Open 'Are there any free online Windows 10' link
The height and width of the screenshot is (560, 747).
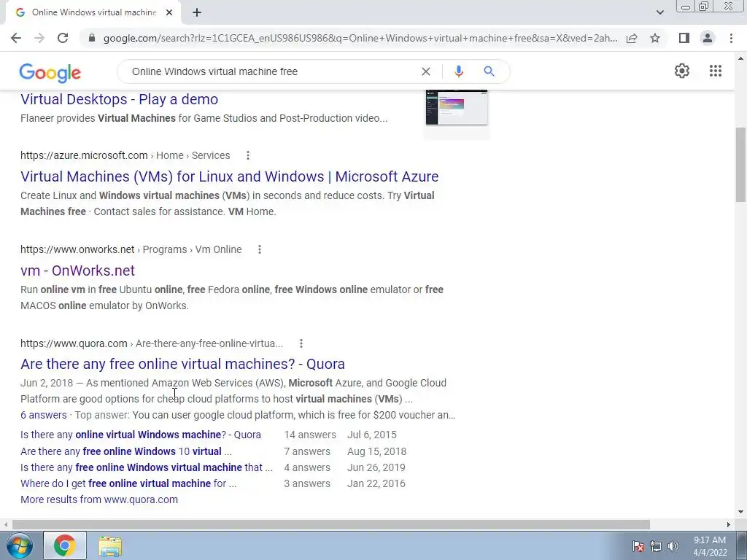coord(125,451)
